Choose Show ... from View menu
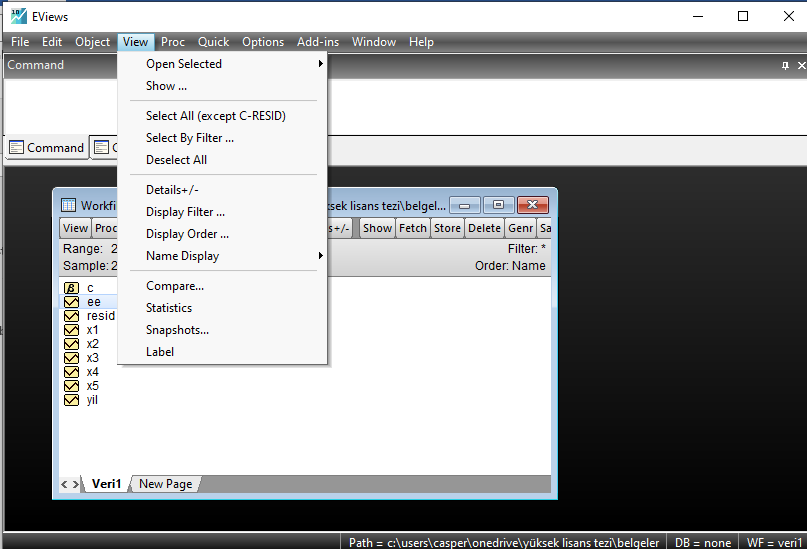 pyautogui.click(x=222, y=86)
